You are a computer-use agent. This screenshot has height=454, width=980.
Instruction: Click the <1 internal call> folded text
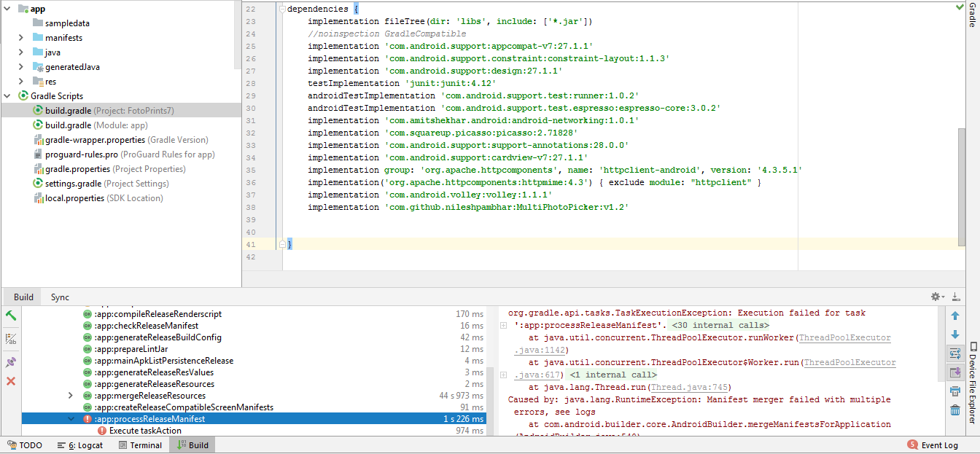tap(612, 375)
